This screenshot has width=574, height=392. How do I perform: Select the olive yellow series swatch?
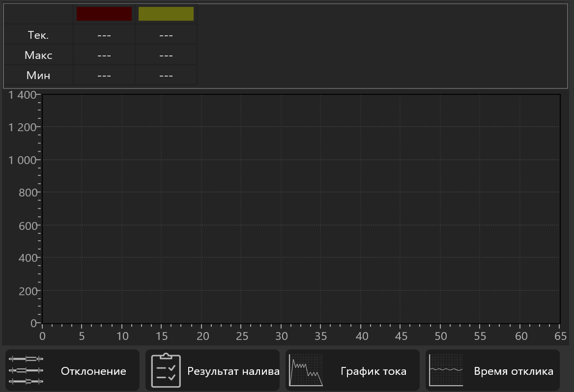(166, 14)
